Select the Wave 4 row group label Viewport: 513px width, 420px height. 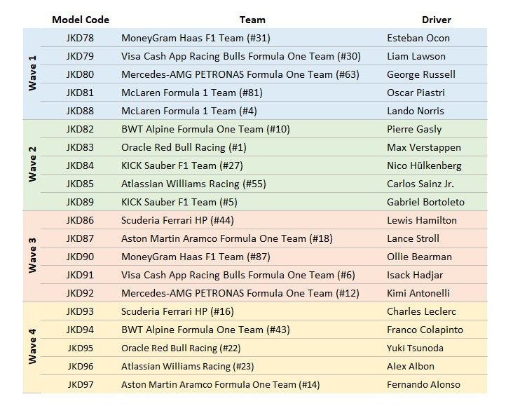tap(32, 346)
